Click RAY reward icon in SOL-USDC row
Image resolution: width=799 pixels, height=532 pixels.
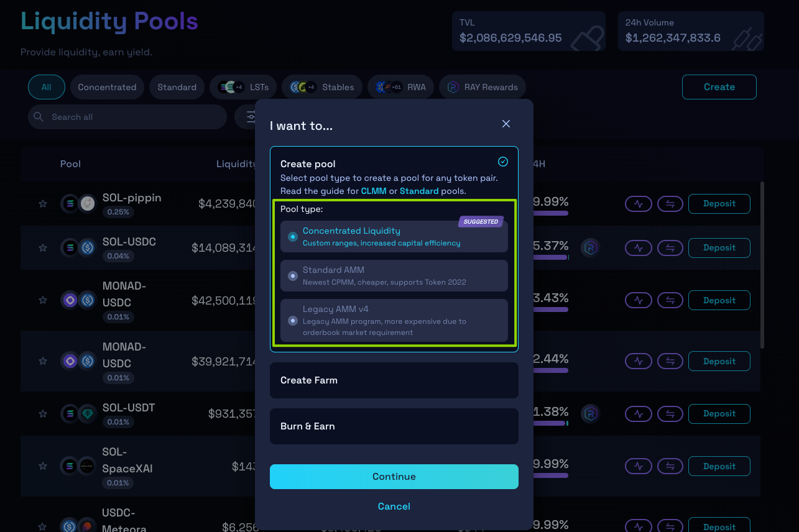(590, 248)
